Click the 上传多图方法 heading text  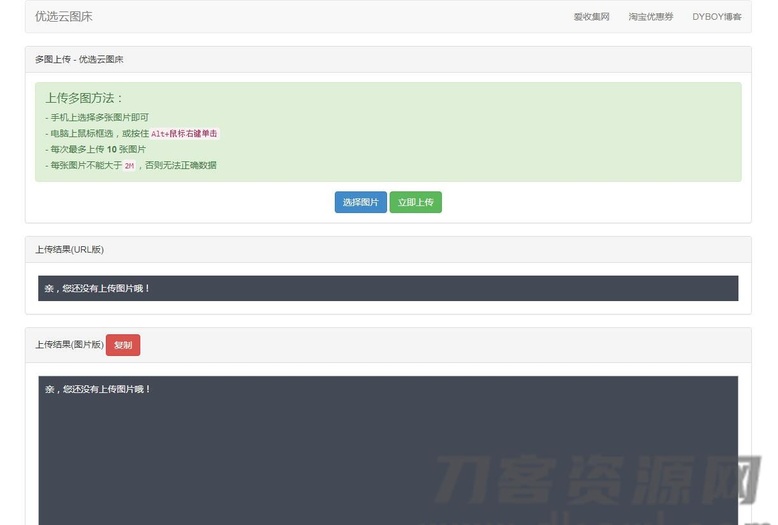tap(84, 98)
